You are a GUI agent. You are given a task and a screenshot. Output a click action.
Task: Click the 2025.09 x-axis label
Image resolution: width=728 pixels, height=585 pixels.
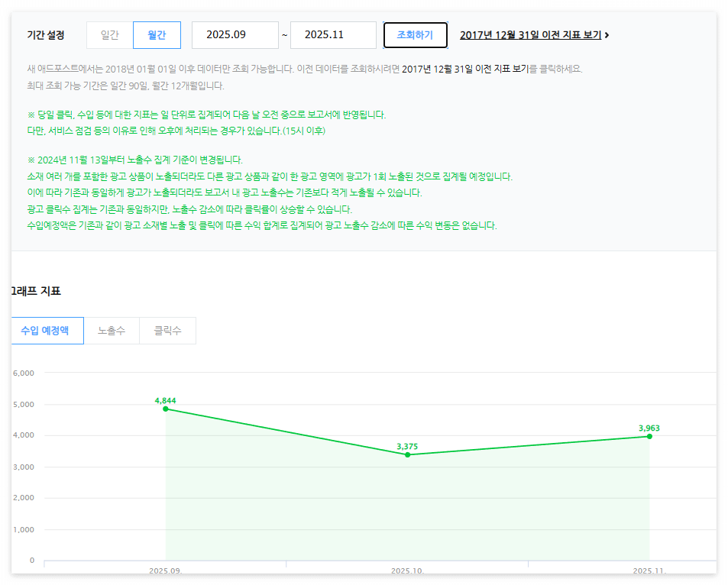click(x=165, y=570)
